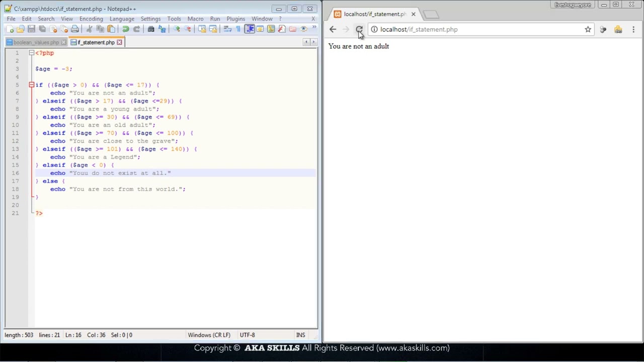Close the localhost/if_statement.php browser tab
This screenshot has height=362, width=644.
coord(413,14)
